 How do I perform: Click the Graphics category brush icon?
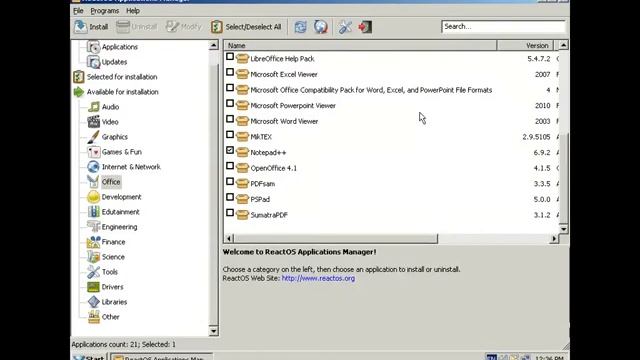pos(94,137)
